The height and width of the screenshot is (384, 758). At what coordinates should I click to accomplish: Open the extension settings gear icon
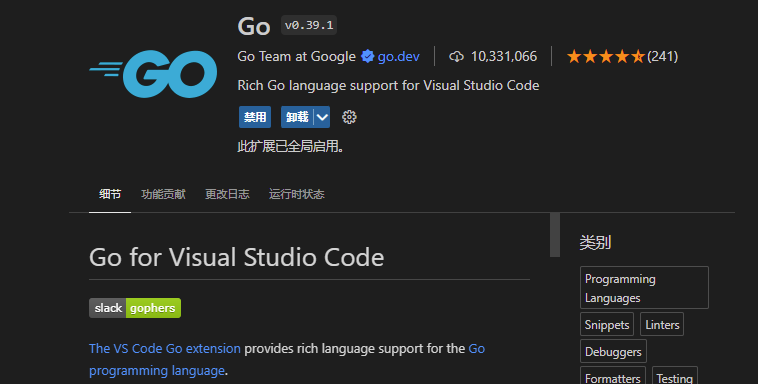[x=349, y=117]
